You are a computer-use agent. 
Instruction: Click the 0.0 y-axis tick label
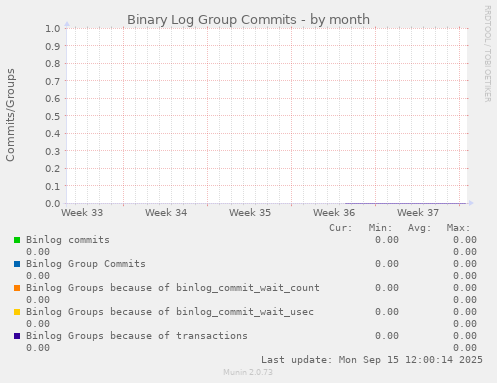[53, 203]
